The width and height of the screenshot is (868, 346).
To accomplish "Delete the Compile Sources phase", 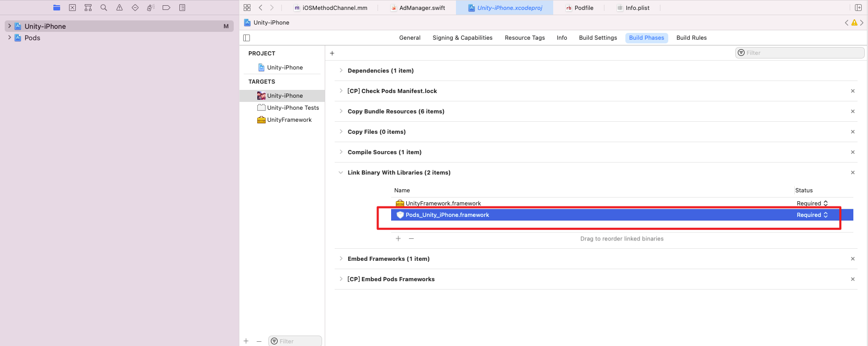I will [853, 152].
